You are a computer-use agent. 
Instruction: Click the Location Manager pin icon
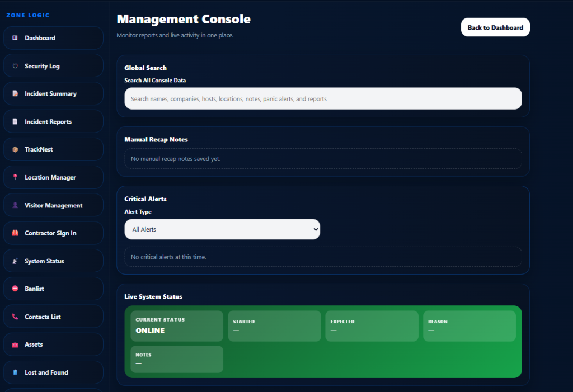click(15, 177)
